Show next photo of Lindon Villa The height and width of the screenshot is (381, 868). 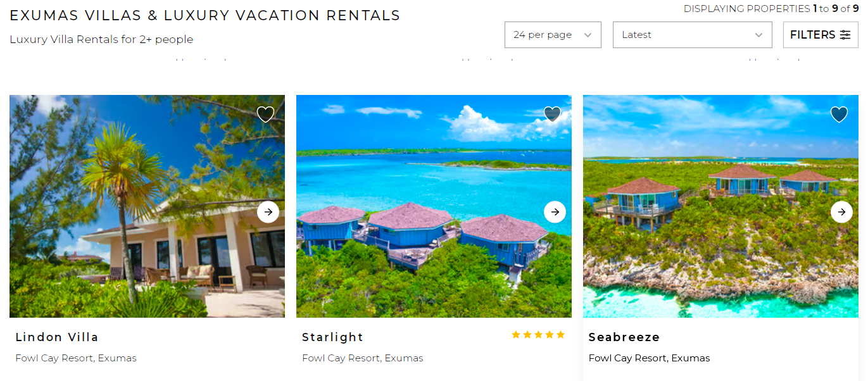(268, 212)
